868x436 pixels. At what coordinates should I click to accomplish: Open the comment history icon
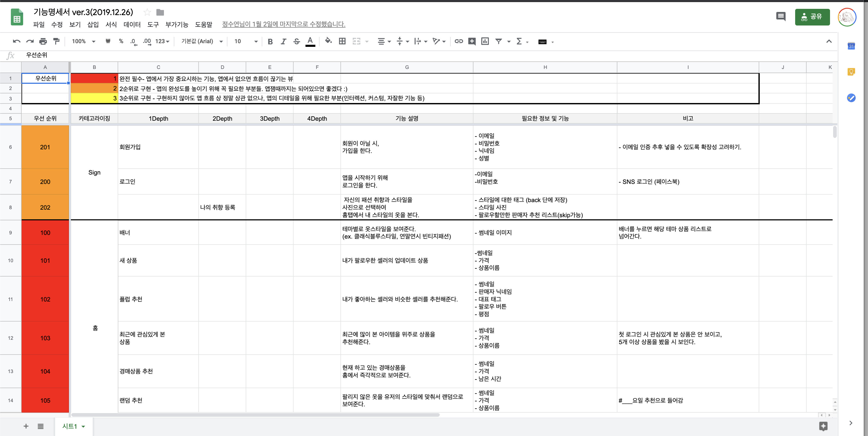point(780,16)
